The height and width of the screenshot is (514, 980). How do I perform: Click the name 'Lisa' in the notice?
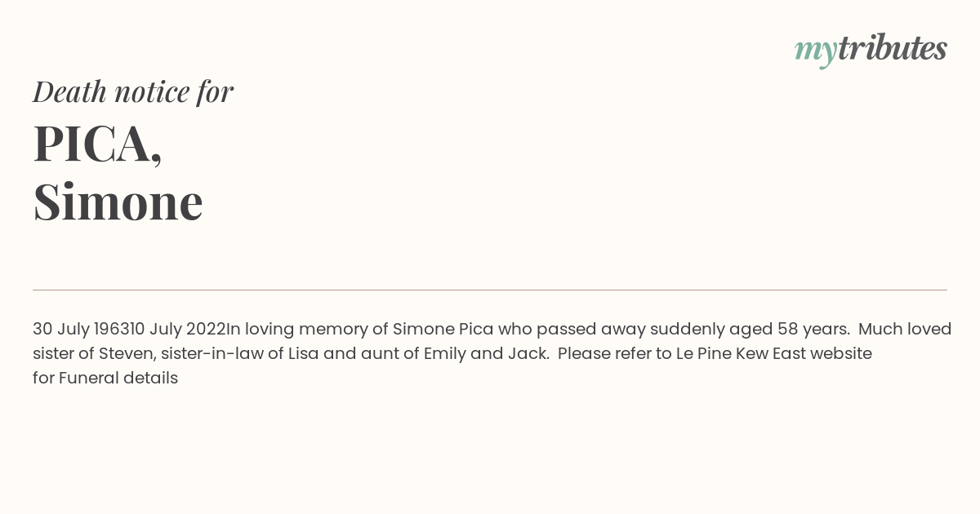click(x=304, y=353)
